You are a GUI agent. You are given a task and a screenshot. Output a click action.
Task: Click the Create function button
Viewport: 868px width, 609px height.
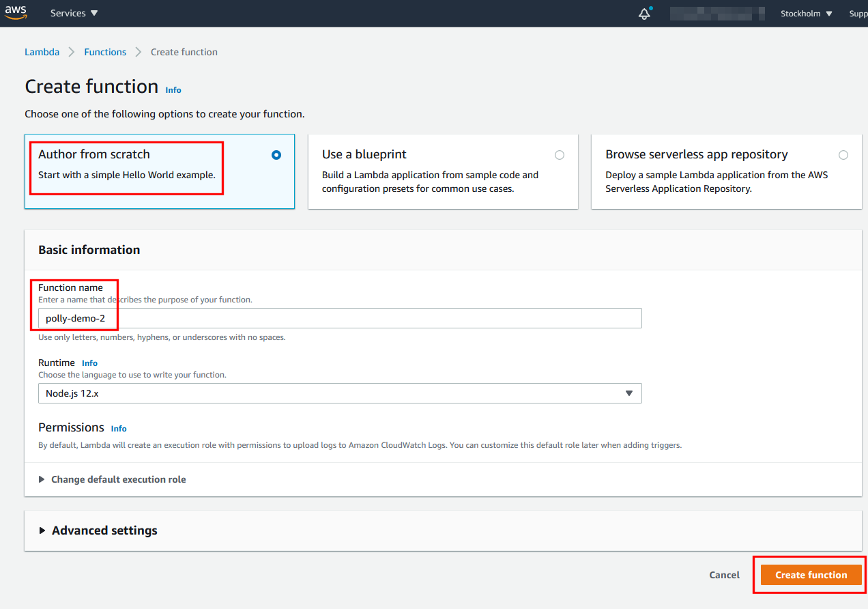(x=811, y=575)
